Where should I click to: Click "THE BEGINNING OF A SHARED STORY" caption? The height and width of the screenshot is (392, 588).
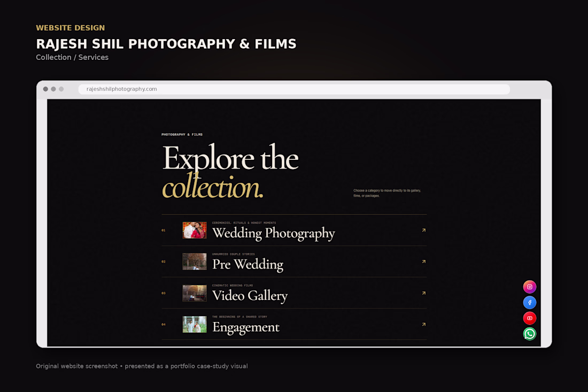click(239, 317)
